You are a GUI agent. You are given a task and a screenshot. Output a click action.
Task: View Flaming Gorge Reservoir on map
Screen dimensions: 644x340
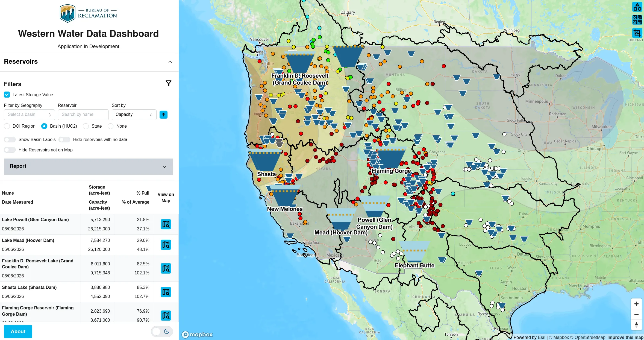pyautogui.click(x=166, y=316)
